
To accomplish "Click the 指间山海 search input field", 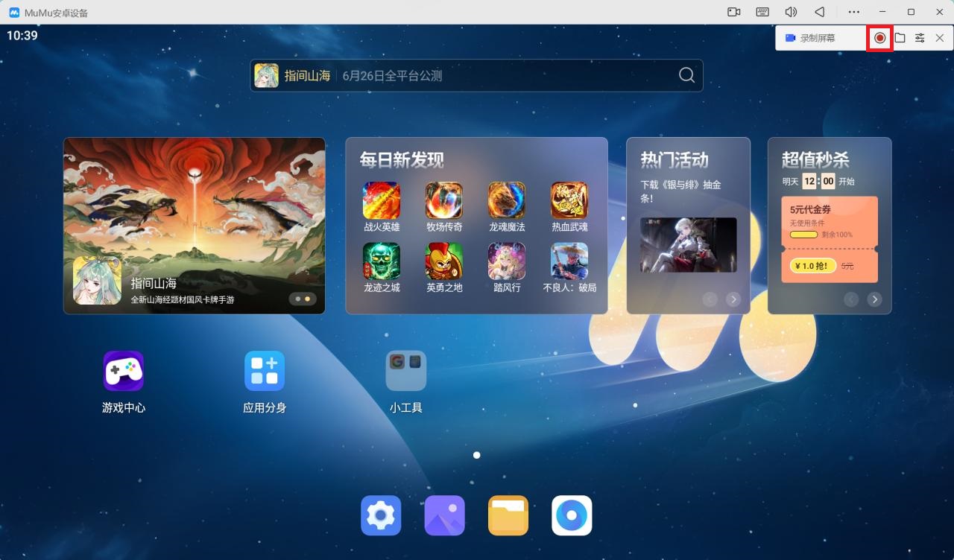I will (x=477, y=75).
